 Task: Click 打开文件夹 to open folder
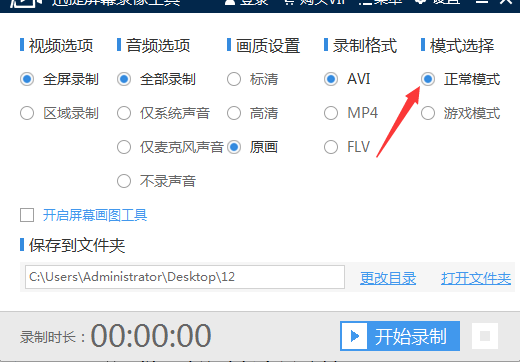pos(476,278)
